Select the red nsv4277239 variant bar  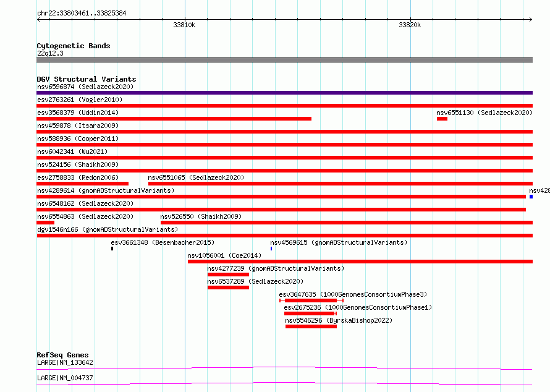[229, 275]
